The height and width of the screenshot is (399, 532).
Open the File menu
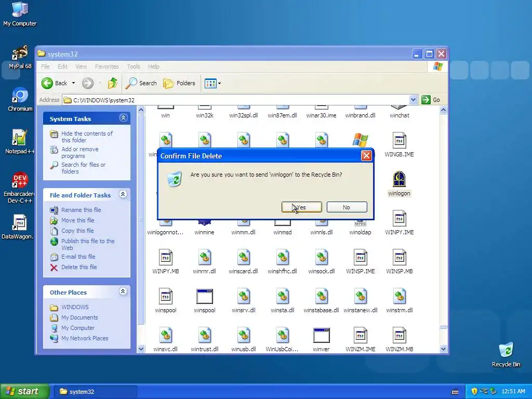point(45,66)
